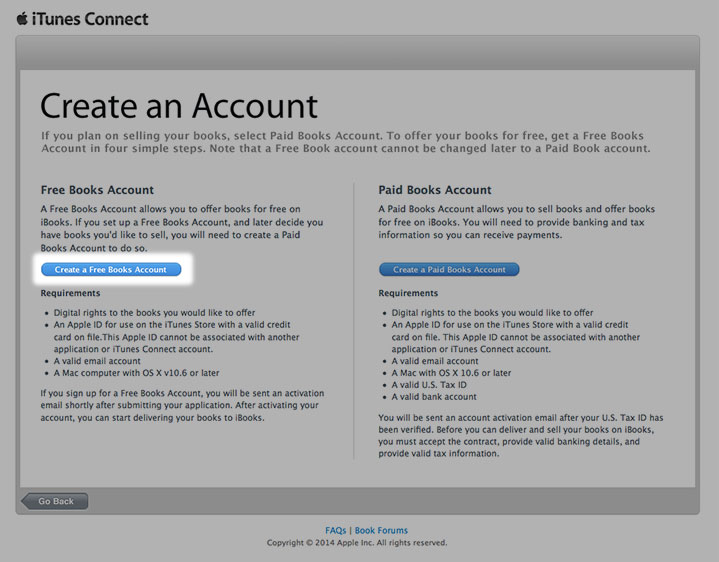The image size is (719, 562).
Task: Click the Free Books Account section heading
Action: [97, 190]
